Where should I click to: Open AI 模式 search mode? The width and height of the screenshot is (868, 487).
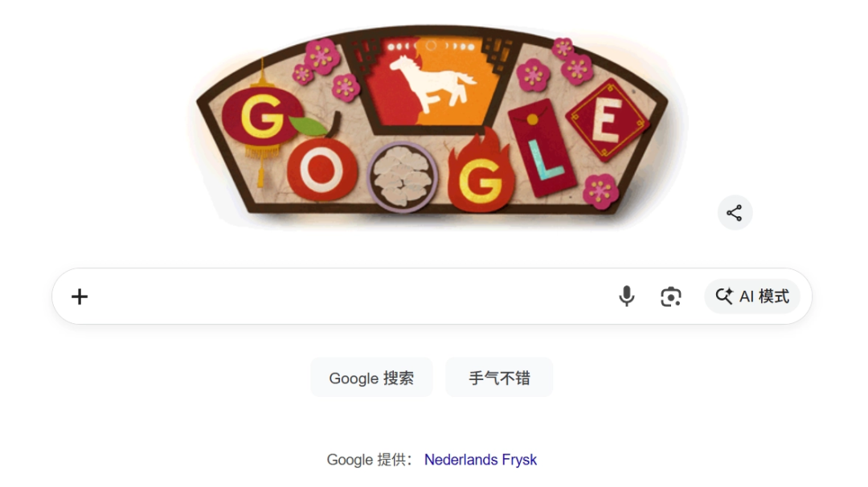tap(752, 297)
